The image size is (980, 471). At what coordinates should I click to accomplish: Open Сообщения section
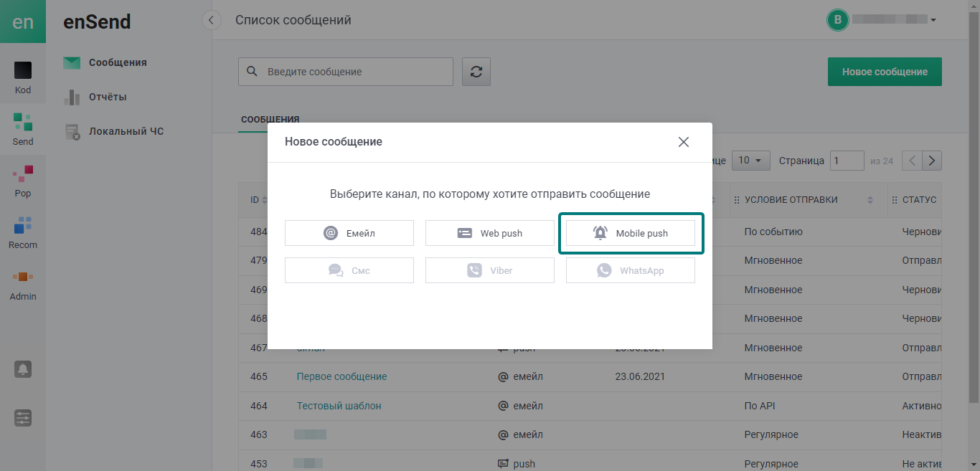[x=118, y=62]
